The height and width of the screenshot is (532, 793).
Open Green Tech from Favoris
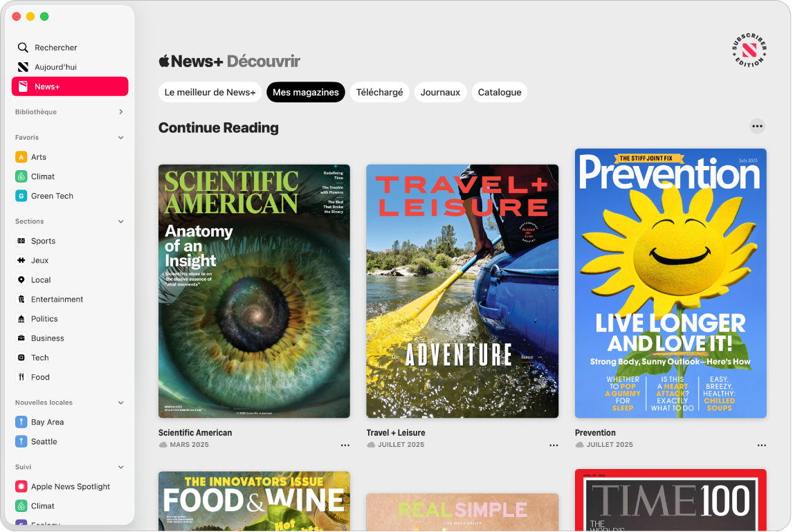[21, 196]
